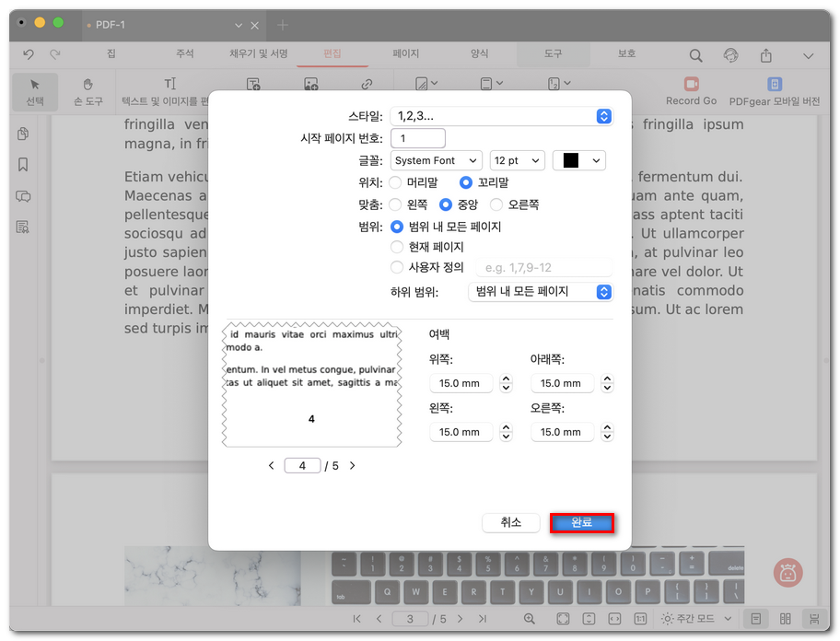
Task: Click the 취소 button
Action: tap(511, 522)
